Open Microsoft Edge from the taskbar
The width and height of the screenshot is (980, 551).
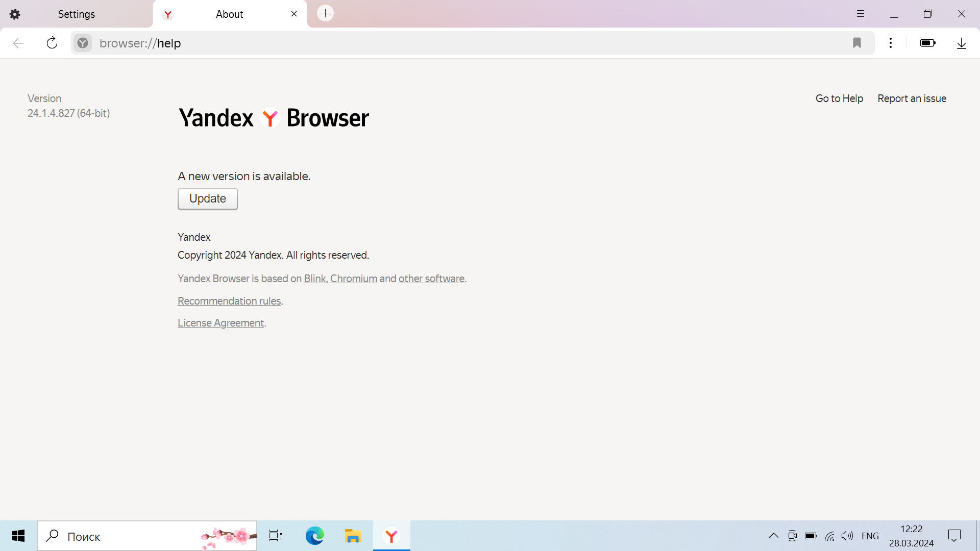click(x=315, y=536)
